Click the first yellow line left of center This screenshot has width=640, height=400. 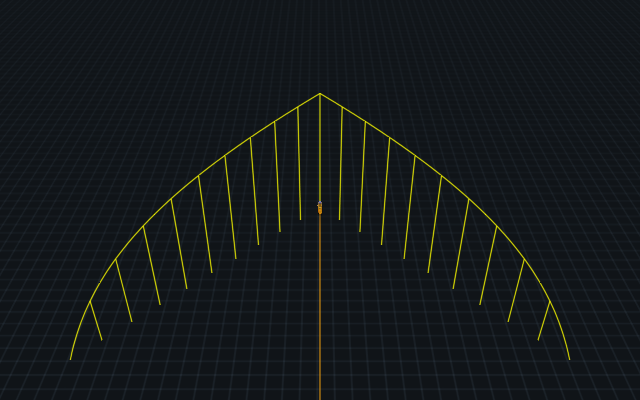point(299,163)
